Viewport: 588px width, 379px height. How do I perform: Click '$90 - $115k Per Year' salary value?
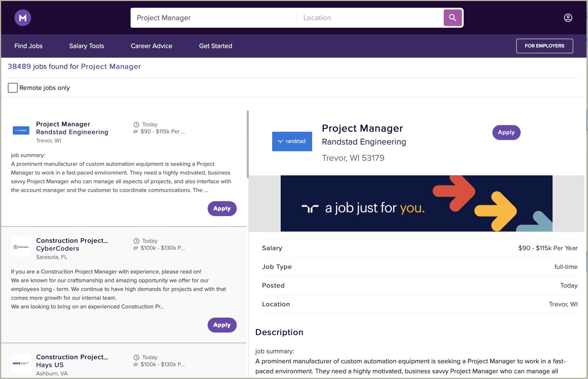pyautogui.click(x=548, y=248)
